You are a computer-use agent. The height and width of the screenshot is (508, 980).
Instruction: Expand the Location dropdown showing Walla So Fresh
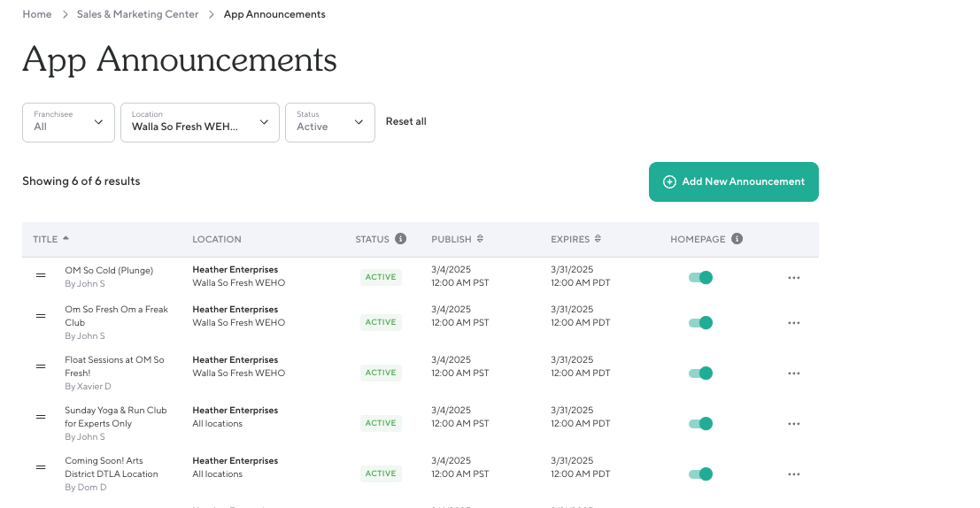200,122
